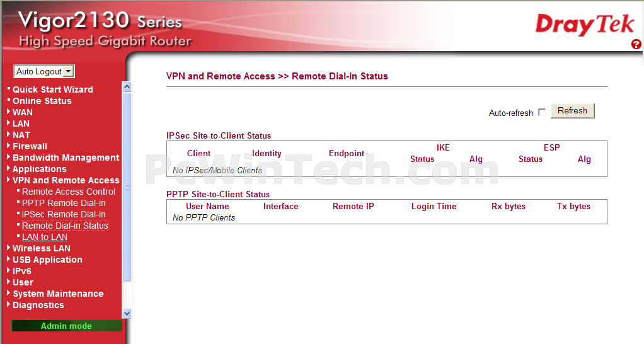644x344 pixels.
Task: Click the Login Time column header
Action: pyautogui.click(x=434, y=207)
